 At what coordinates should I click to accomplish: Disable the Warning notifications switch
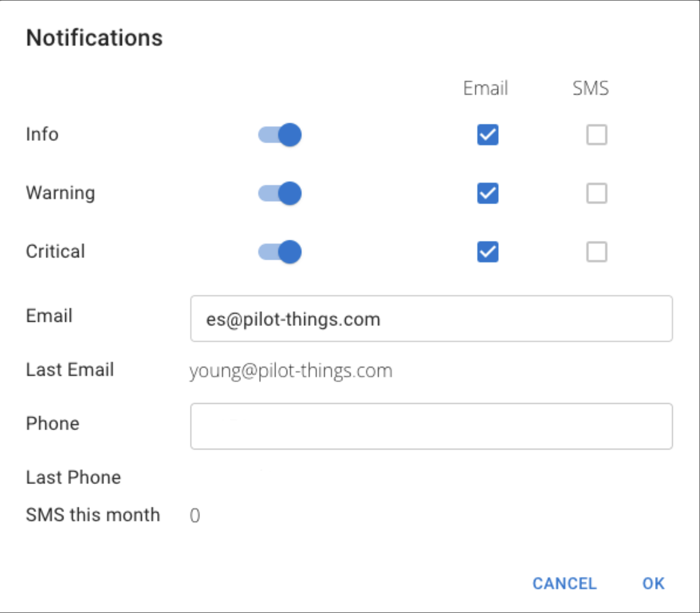coord(280,193)
